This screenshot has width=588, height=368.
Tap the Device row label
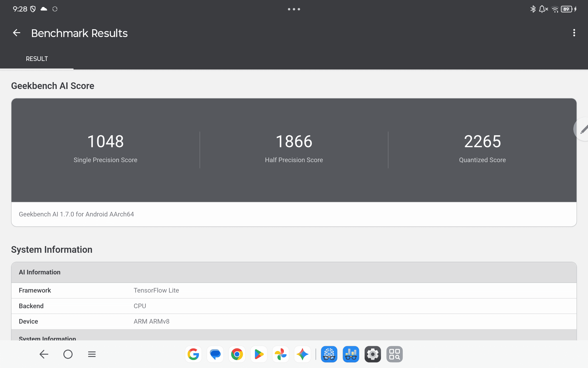(28, 321)
